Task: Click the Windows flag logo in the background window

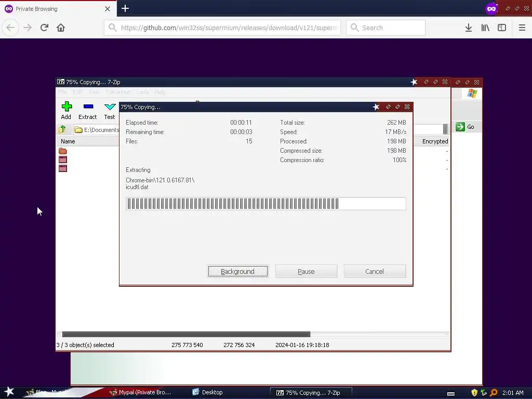Action: 472,94
